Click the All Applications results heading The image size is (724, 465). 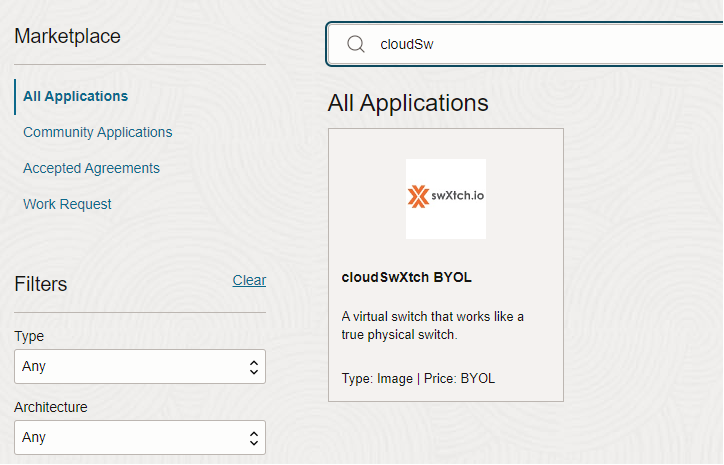(x=408, y=103)
